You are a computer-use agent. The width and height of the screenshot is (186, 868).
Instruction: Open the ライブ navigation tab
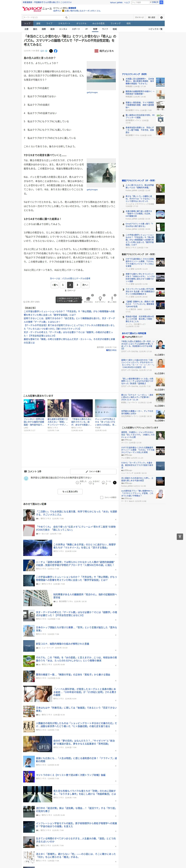pyautogui.click(x=49, y=23)
